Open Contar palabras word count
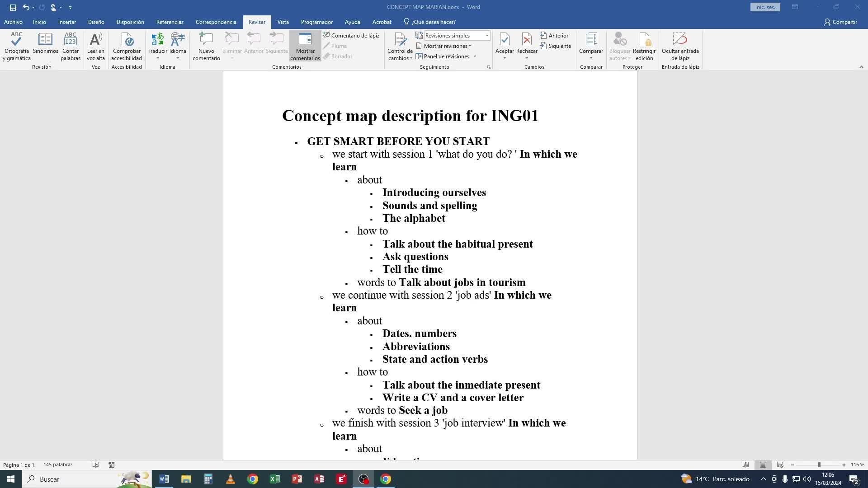The height and width of the screenshot is (488, 868). 71,46
